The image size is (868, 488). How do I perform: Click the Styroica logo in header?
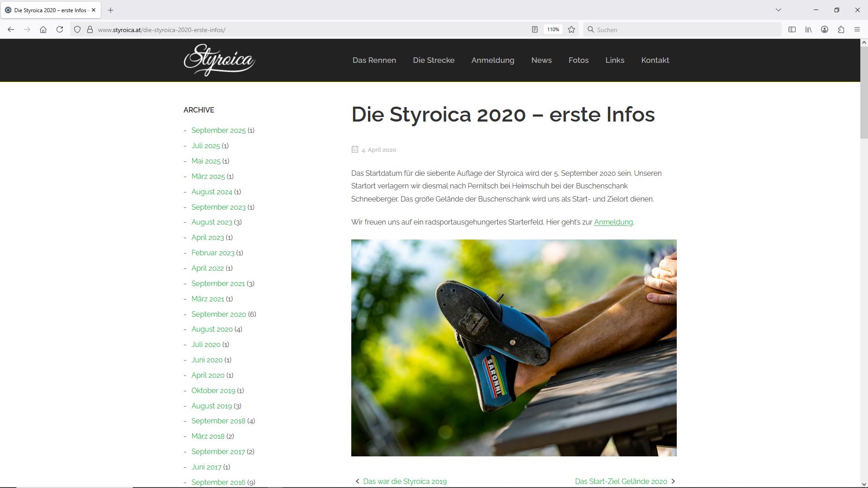(219, 60)
